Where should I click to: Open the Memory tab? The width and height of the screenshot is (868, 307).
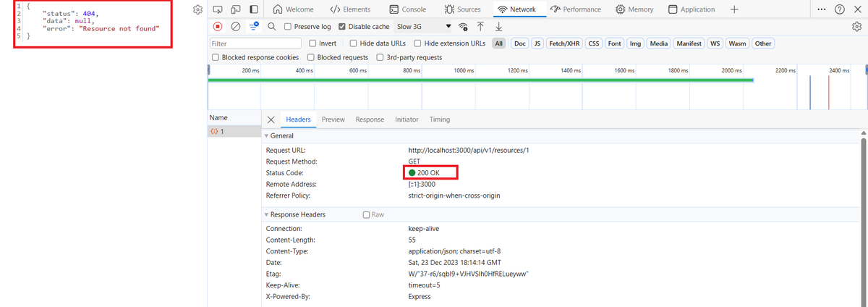(x=634, y=9)
